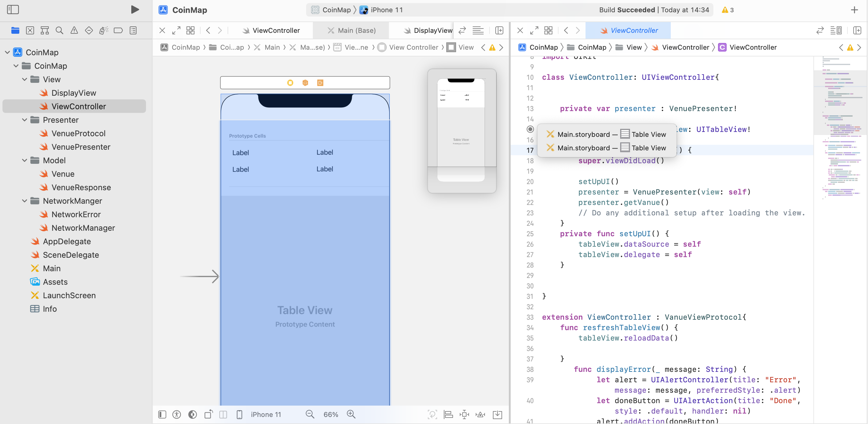Open Add New Constraints tool
868x424 pixels.
[464, 414]
